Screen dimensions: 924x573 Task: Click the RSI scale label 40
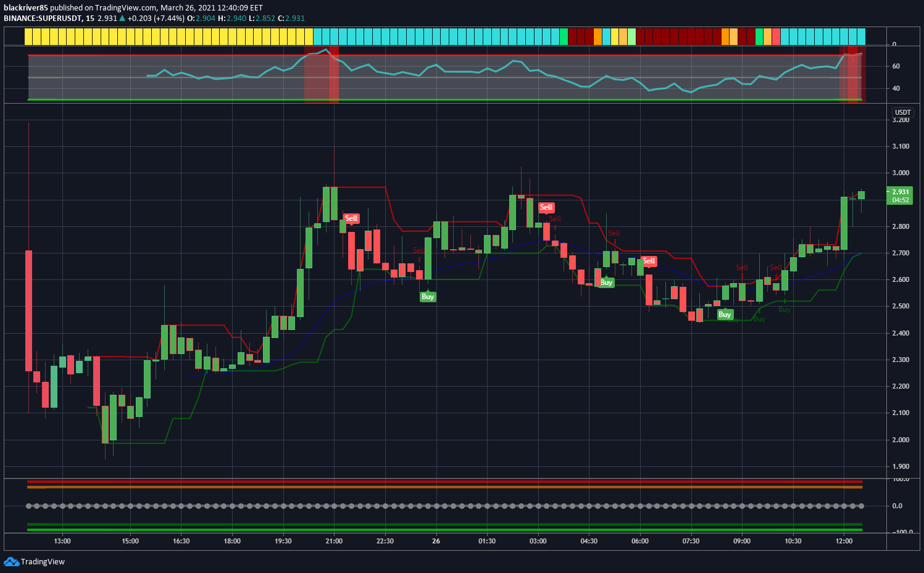click(896, 88)
